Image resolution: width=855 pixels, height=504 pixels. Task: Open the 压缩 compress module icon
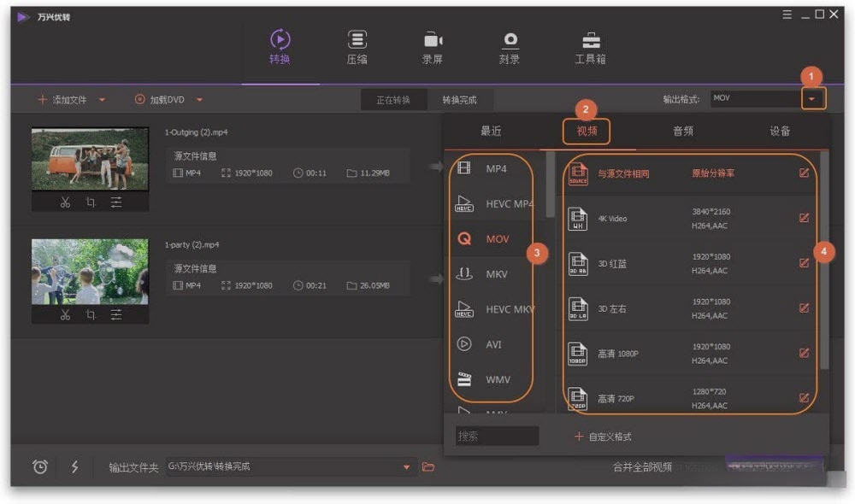pos(357,40)
